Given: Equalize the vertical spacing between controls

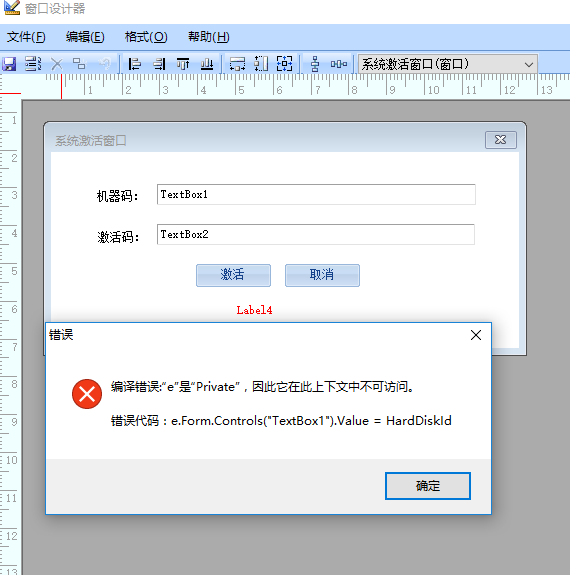Looking at the screenshot, I should tap(315, 64).
